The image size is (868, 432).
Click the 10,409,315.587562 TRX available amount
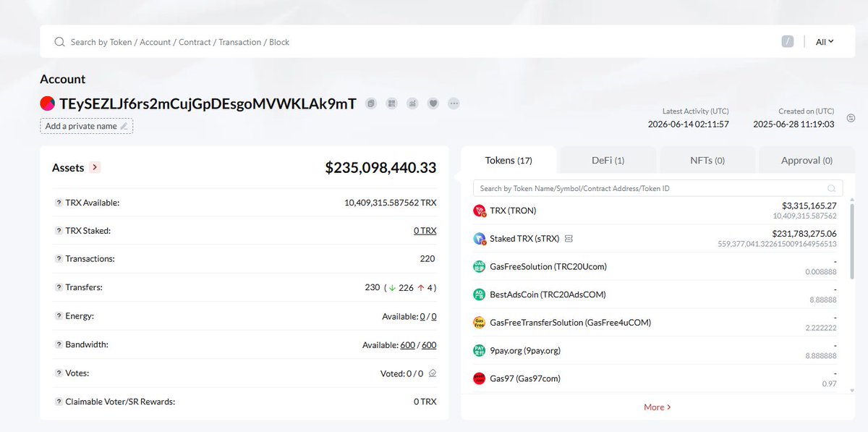point(391,203)
